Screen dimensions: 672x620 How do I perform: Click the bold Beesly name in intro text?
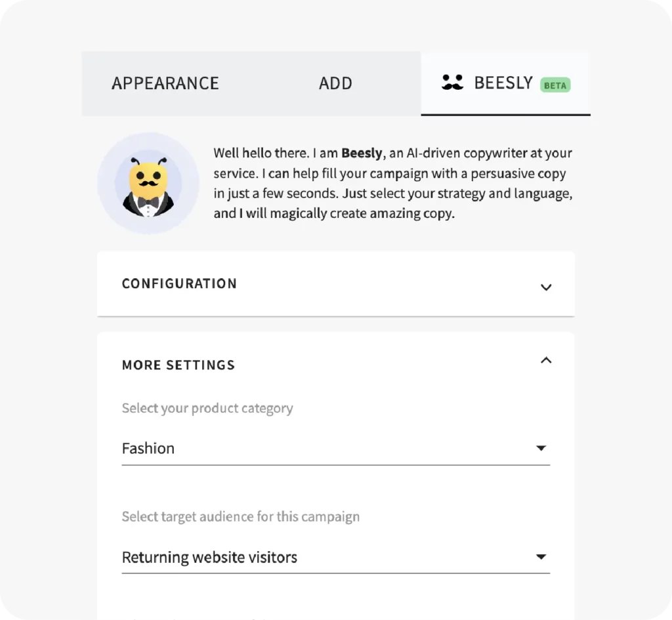[362, 153]
